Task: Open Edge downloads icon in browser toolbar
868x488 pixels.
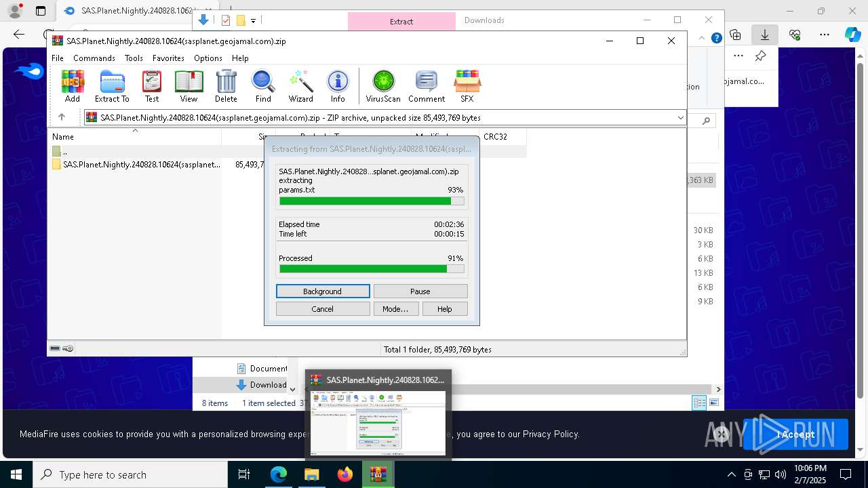Action: pyautogui.click(x=764, y=35)
